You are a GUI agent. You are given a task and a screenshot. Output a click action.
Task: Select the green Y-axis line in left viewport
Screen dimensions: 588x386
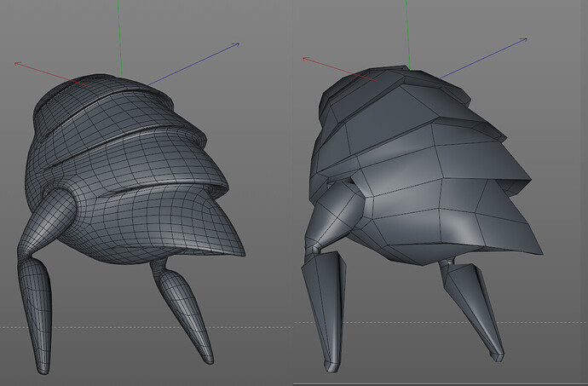pos(120,38)
